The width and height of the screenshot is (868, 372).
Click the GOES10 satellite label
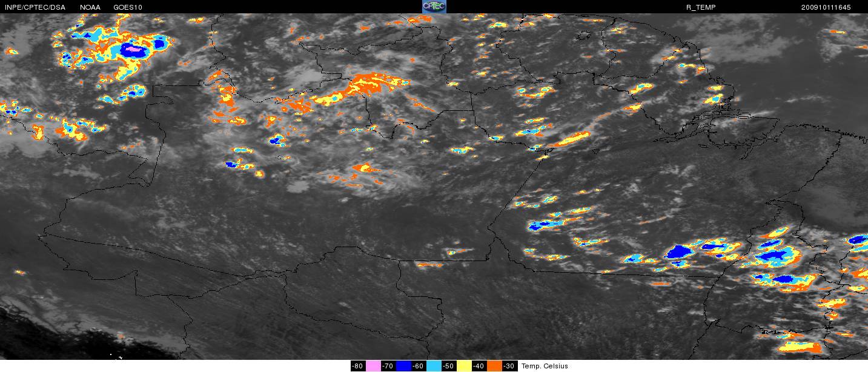tap(128, 7)
